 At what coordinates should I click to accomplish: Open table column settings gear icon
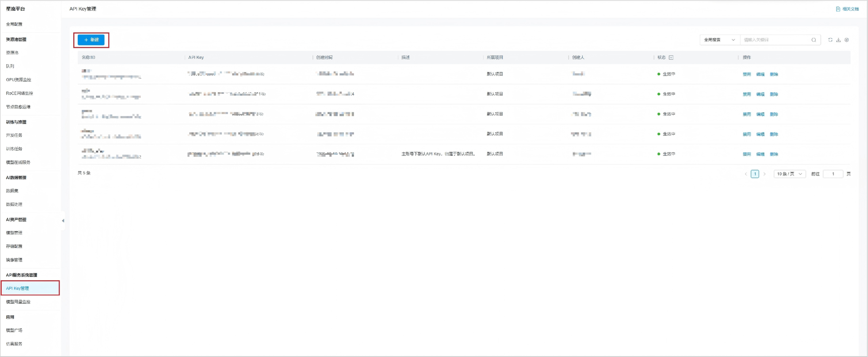click(x=847, y=40)
